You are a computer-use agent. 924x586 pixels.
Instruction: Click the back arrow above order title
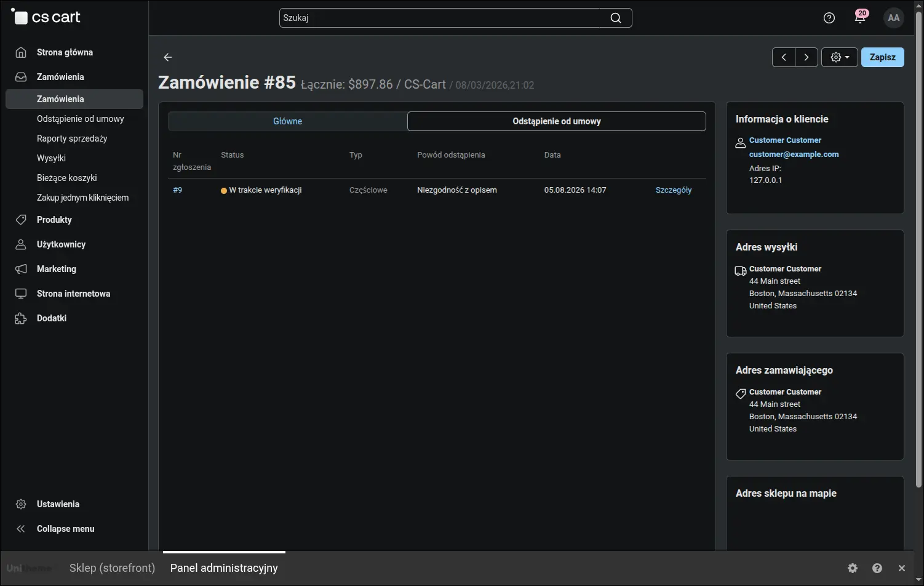[168, 57]
